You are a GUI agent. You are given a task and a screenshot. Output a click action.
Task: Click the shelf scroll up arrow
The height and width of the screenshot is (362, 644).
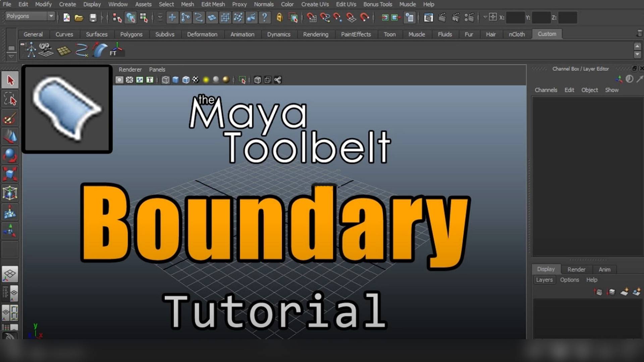point(638,46)
